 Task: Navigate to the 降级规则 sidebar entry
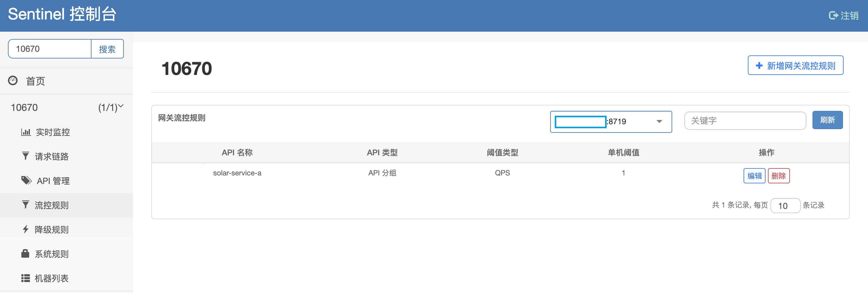click(51, 229)
